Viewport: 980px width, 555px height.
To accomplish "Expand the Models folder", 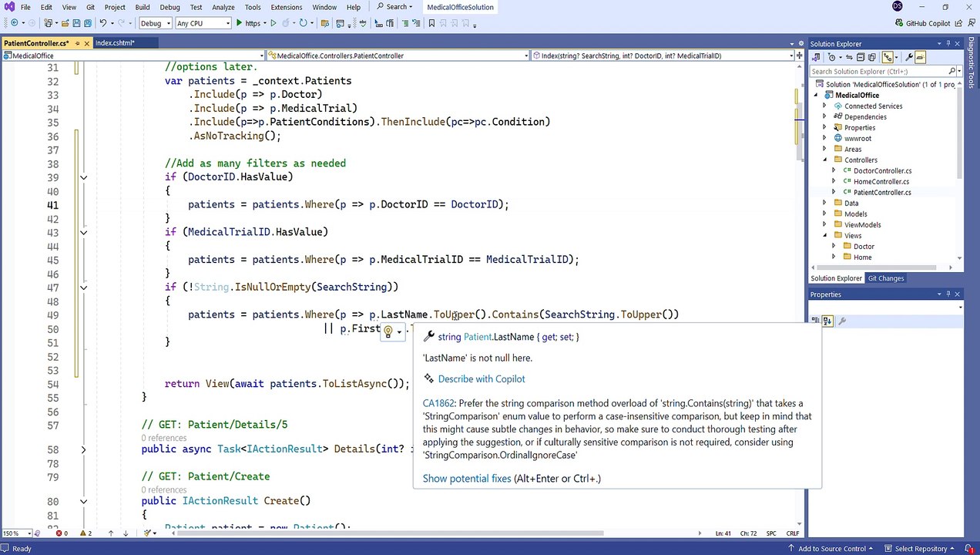I will (x=825, y=214).
